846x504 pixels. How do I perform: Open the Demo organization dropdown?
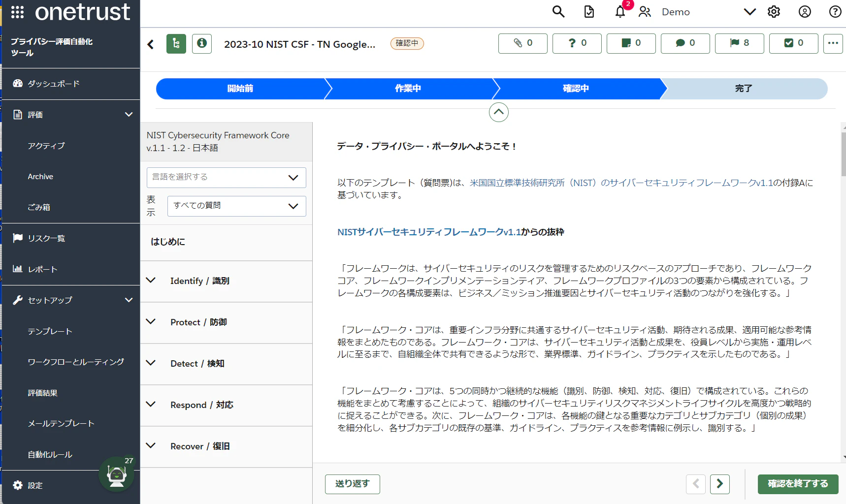709,12
